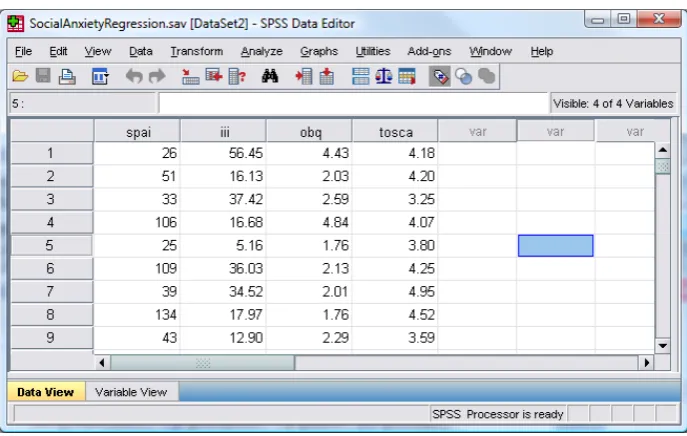The height and width of the screenshot is (436, 687).
Task: Click the 'Visible: 4 of 4 Variables' label
Action: point(613,104)
